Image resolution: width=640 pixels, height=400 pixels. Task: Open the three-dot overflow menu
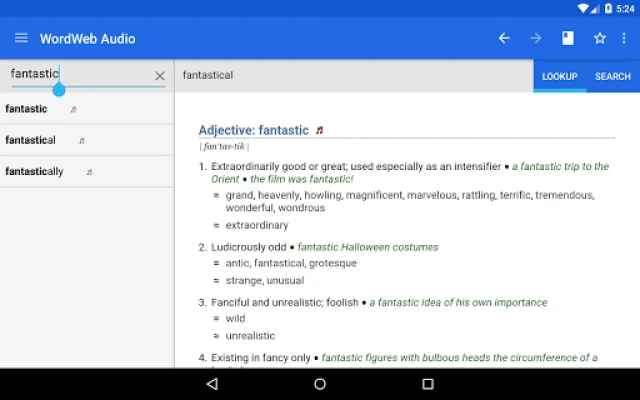tap(625, 38)
